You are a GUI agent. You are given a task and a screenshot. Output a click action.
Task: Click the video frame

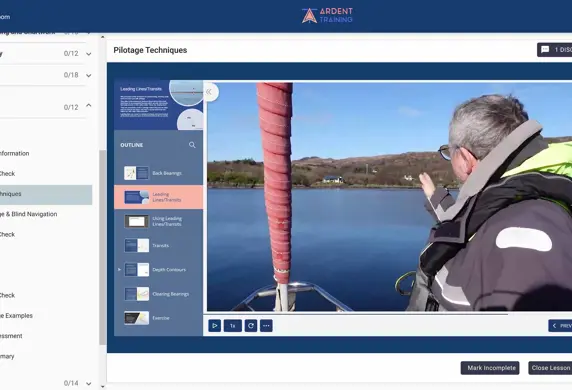coord(389,197)
